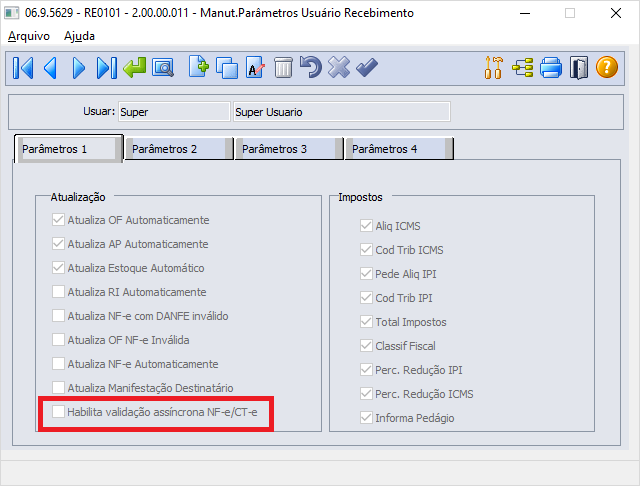The height and width of the screenshot is (486, 640).
Task: Enable Atualiza OF NF-e Inválida checkbox
Action: (x=58, y=340)
